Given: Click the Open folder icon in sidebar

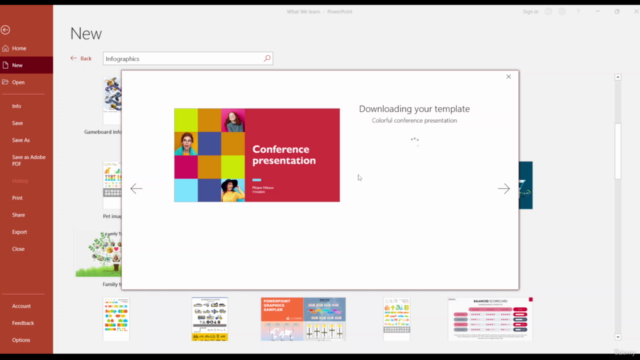Looking at the screenshot, I should click(5, 82).
